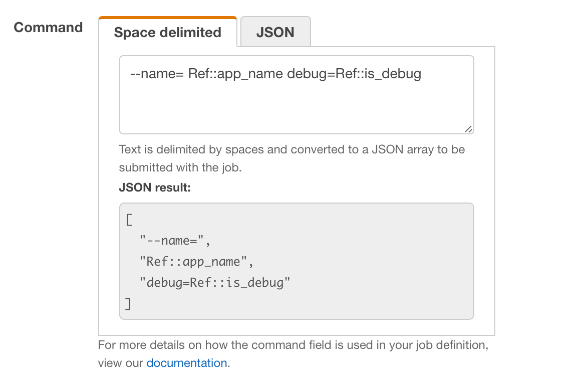Click blank space right of JSON result entries
Viewport: 588px width, 379px height.
pos(391,261)
